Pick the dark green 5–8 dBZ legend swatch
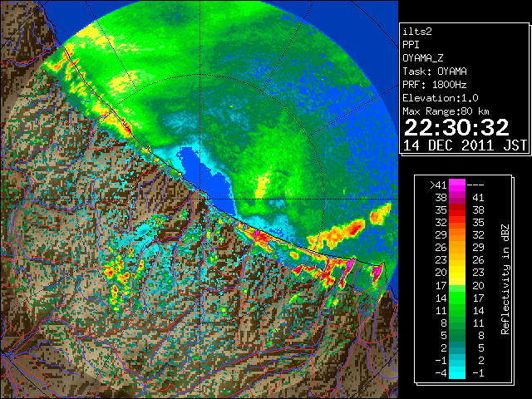Screen dimensions: 532x399 (457, 336)
